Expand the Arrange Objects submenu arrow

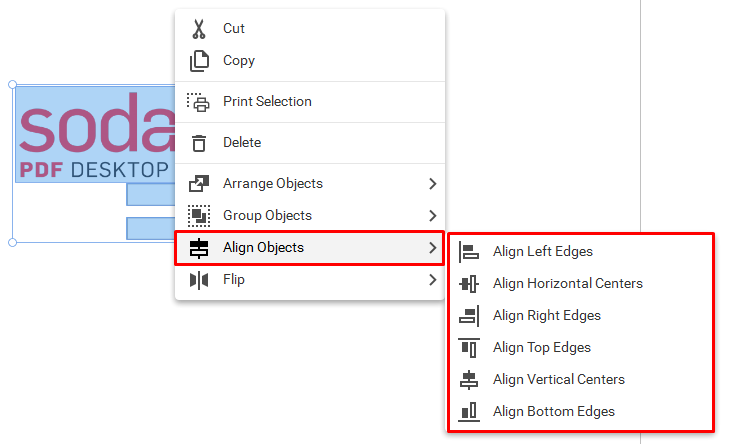(433, 184)
